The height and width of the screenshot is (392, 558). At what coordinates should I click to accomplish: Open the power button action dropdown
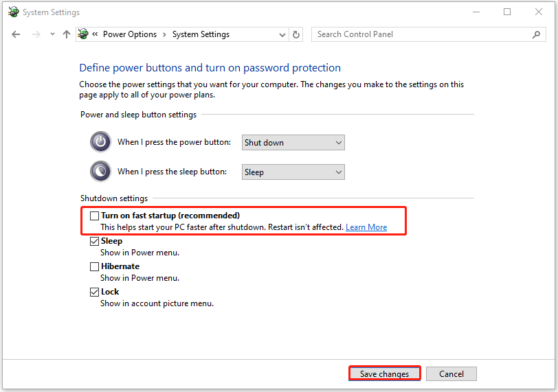point(293,143)
